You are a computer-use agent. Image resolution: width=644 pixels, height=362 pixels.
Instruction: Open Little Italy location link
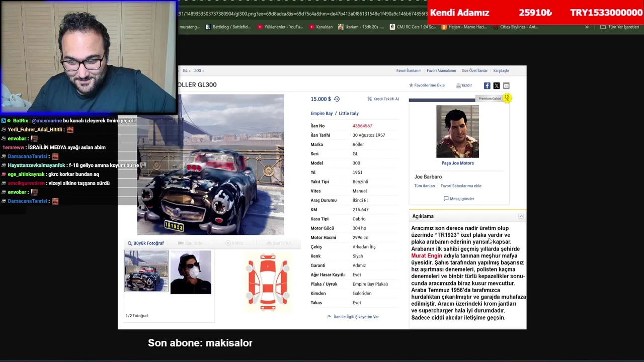click(x=349, y=114)
